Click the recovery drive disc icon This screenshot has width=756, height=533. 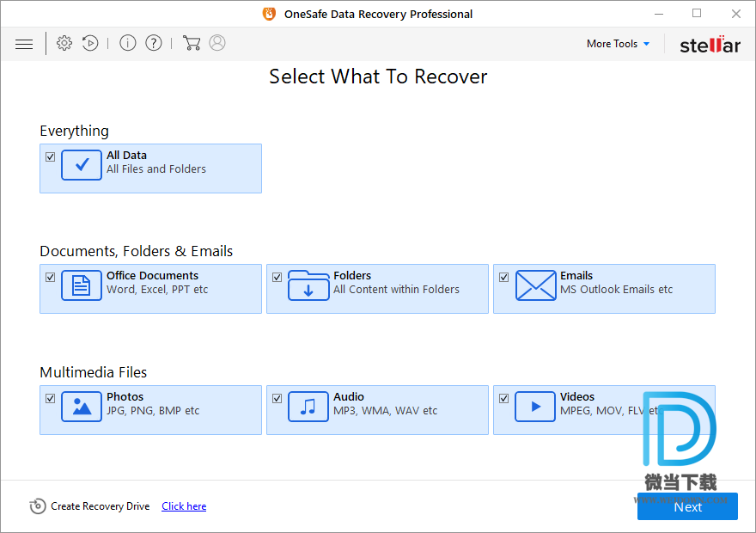point(37,506)
